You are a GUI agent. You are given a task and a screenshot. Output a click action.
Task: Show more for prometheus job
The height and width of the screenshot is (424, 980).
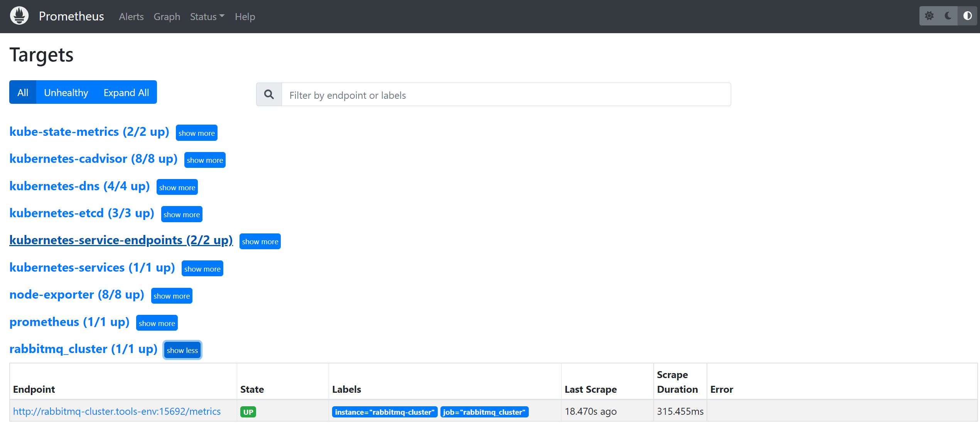(157, 323)
